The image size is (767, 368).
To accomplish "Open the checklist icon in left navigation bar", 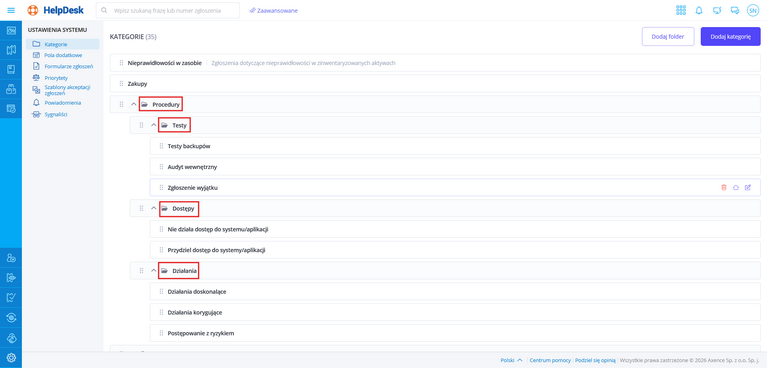I will tap(11, 298).
